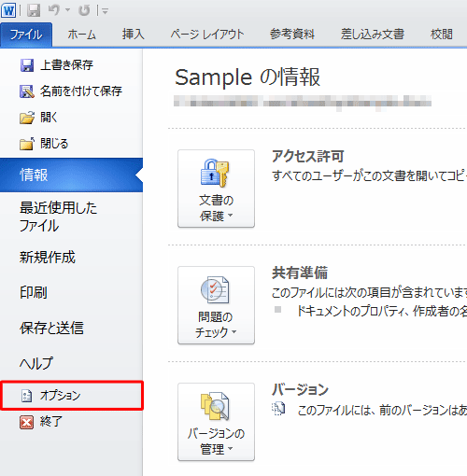Open オプション label text
The image size is (467, 476).
[x=61, y=396]
